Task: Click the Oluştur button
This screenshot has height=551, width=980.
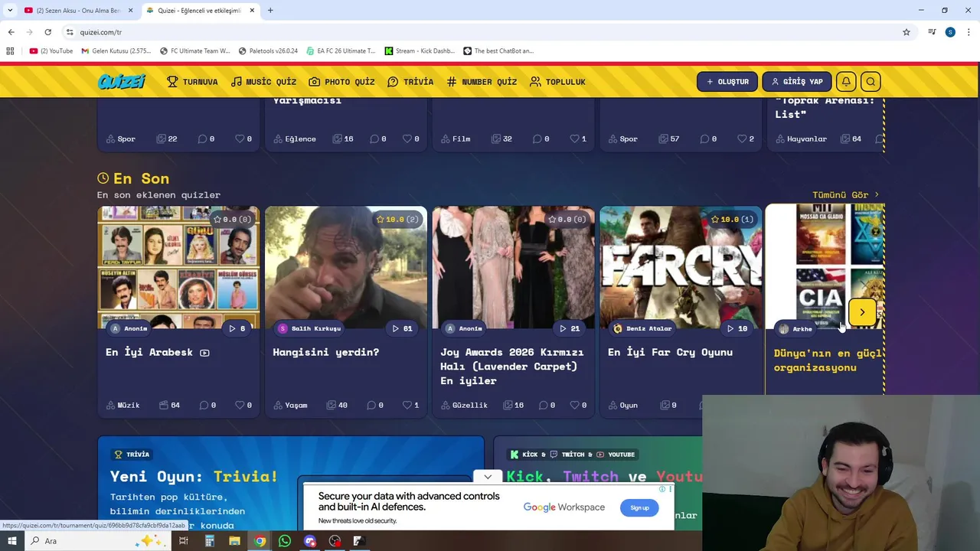Action: click(727, 82)
